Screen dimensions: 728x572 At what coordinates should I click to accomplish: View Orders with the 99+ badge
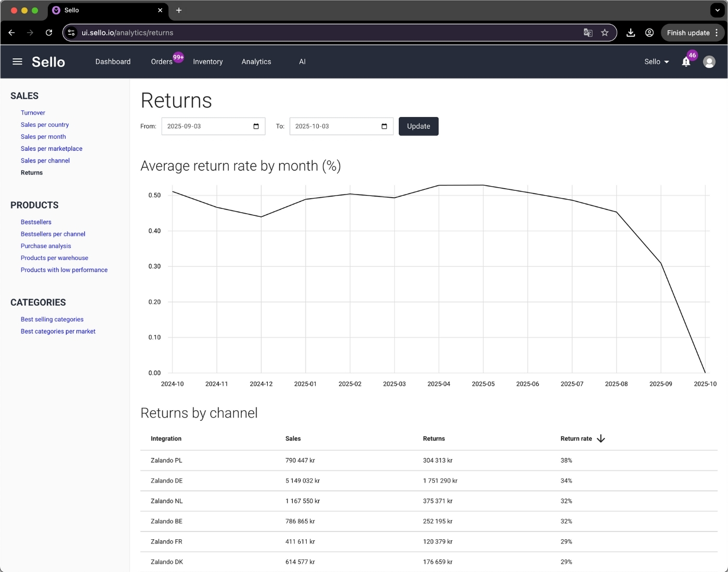point(161,61)
